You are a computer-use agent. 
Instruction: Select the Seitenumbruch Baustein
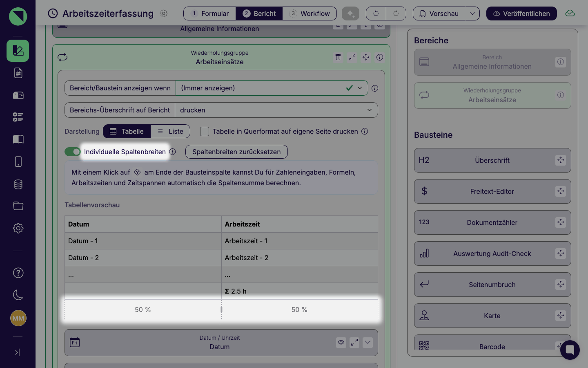pos(492,285)
